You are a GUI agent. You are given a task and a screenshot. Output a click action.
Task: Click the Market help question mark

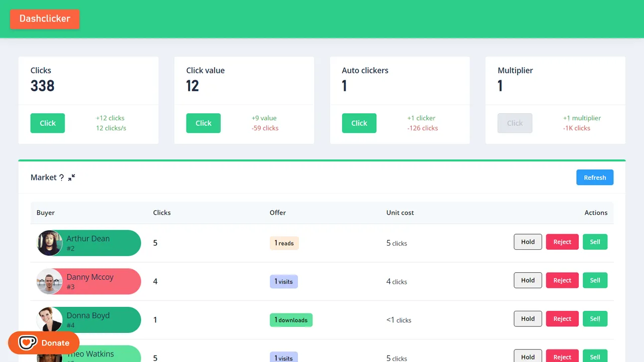click(x=61, y=177)
